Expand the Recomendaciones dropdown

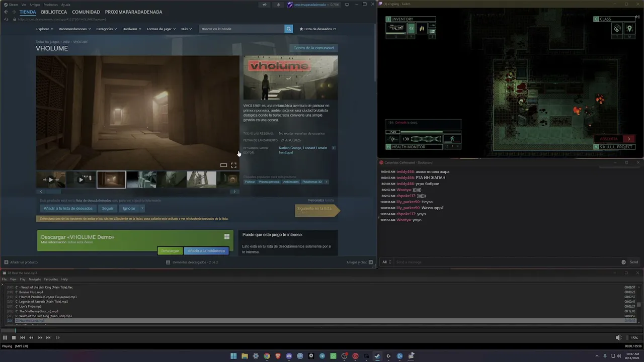[x=74, y=29]
